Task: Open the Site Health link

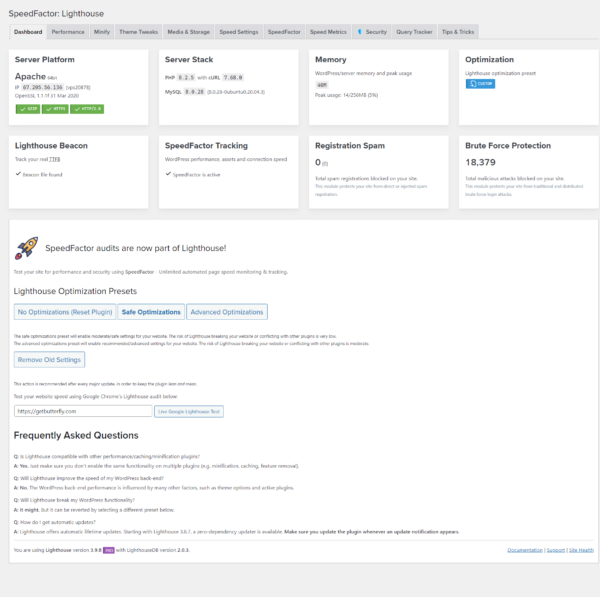Action: (581, 550)
